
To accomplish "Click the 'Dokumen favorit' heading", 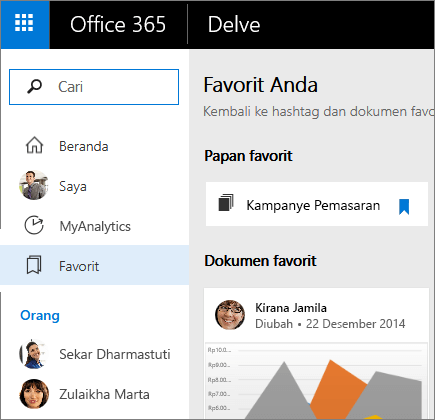I will point(260,261).
